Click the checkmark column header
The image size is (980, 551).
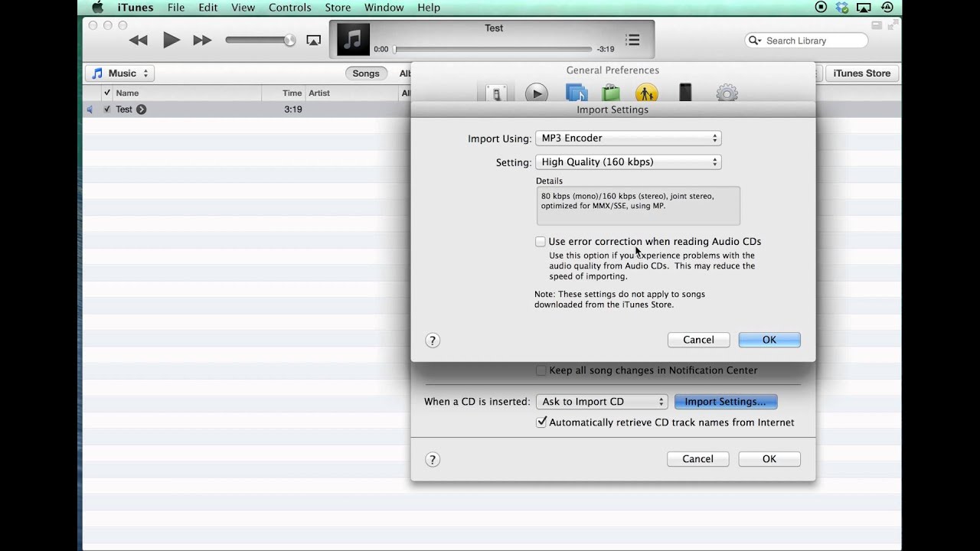click(107, 93)
